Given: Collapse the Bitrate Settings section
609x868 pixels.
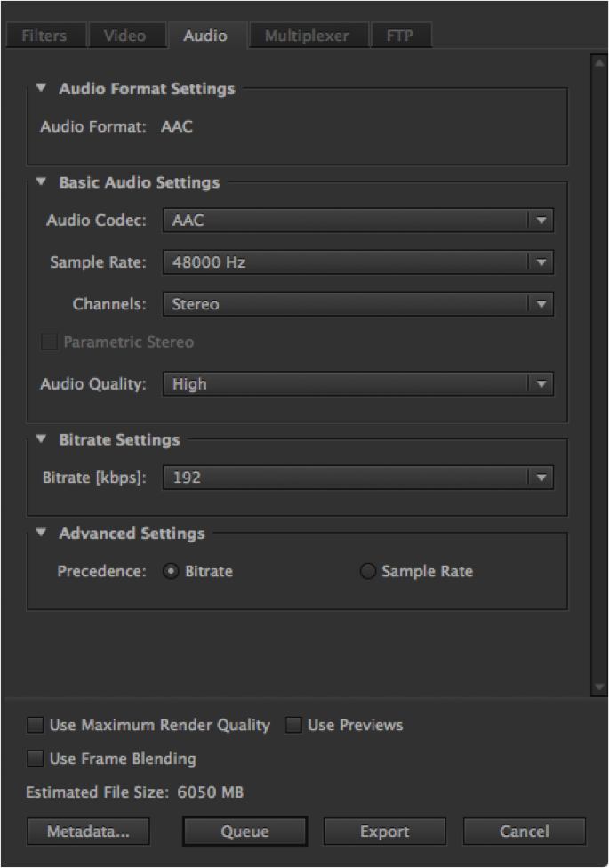Looking at the screenshot, I should coord(41,439).
